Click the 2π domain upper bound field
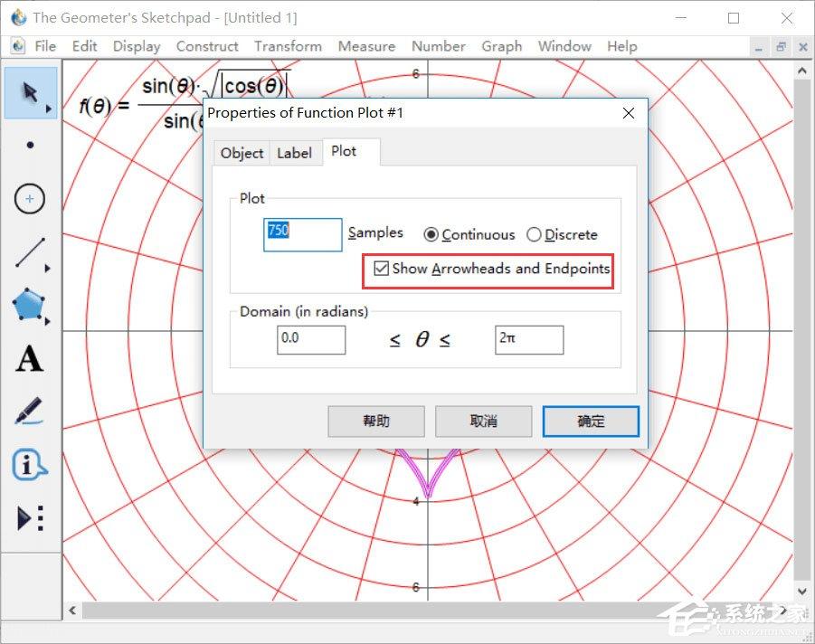 tap(529, 339)
